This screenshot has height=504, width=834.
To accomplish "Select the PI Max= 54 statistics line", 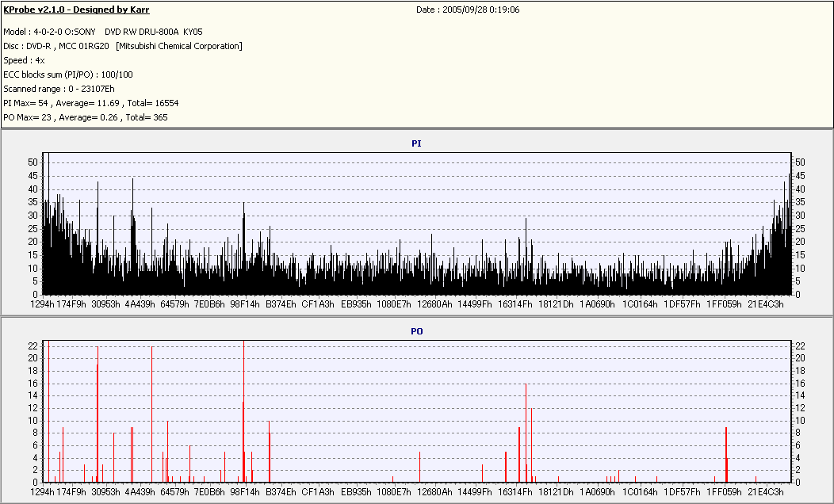I will click(x=91, y=103).
